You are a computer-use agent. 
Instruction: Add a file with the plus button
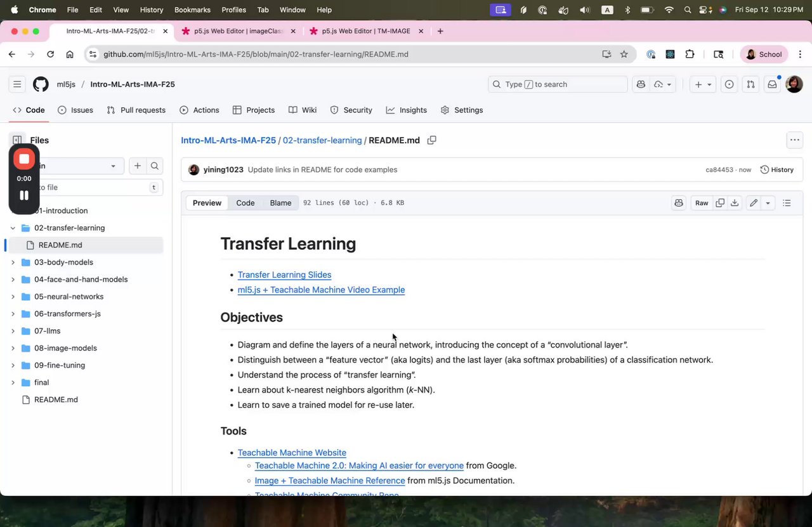[x=137, y=166]
